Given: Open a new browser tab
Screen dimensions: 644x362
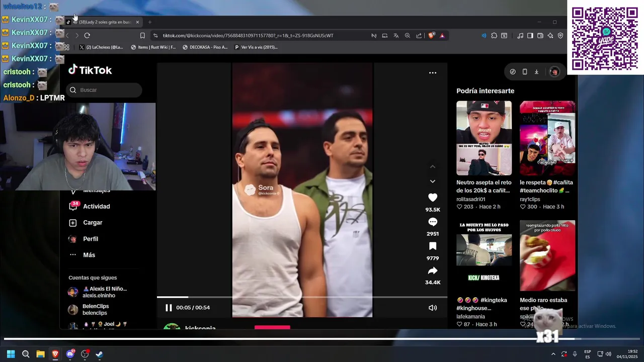Looking at the screenshot, I should pyautogui.click(x=149, y=22).
